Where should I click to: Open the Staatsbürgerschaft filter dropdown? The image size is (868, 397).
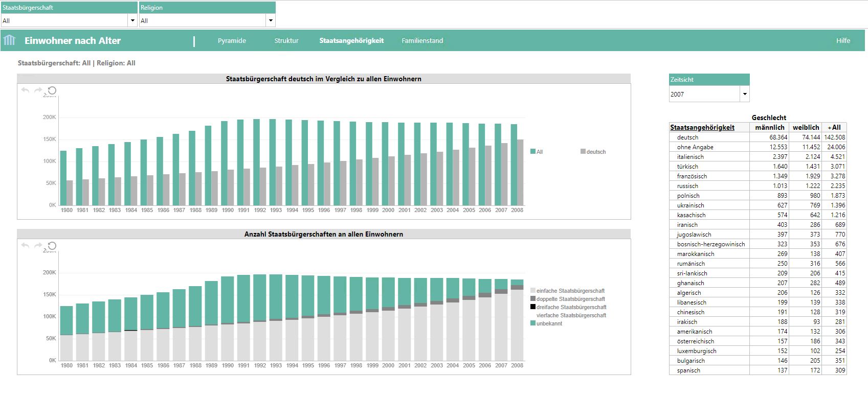click(132, 20)
